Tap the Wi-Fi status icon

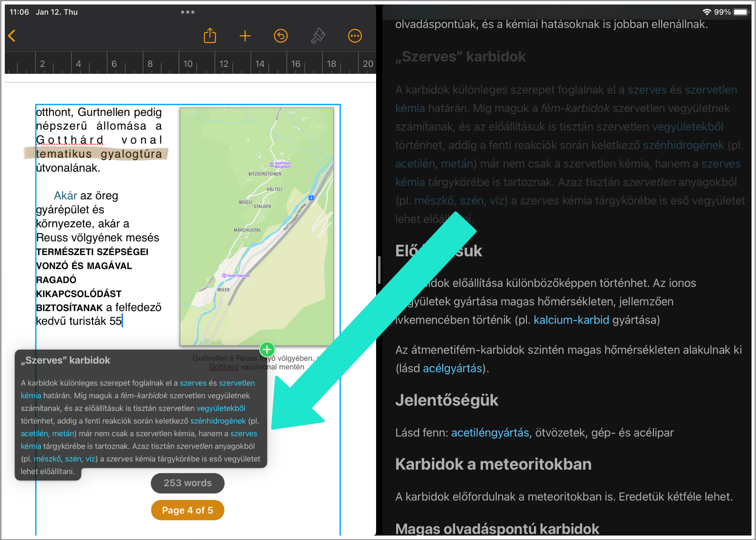point(706,12)
